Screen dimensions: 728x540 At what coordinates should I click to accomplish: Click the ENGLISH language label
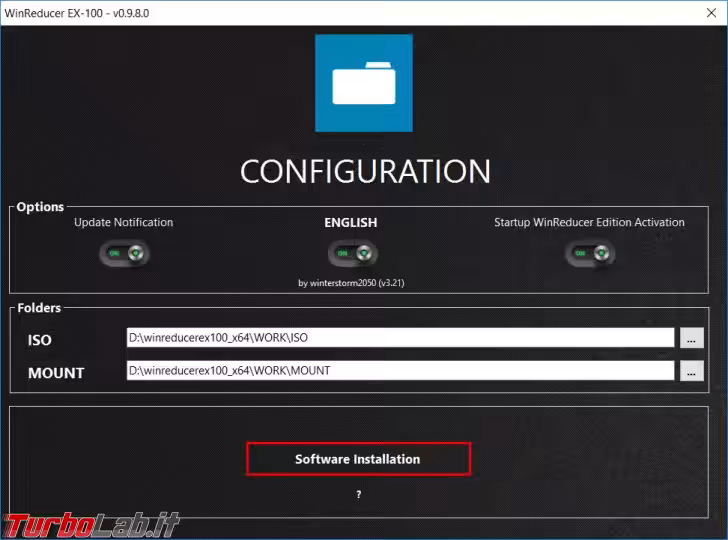(x=351, y=223)
